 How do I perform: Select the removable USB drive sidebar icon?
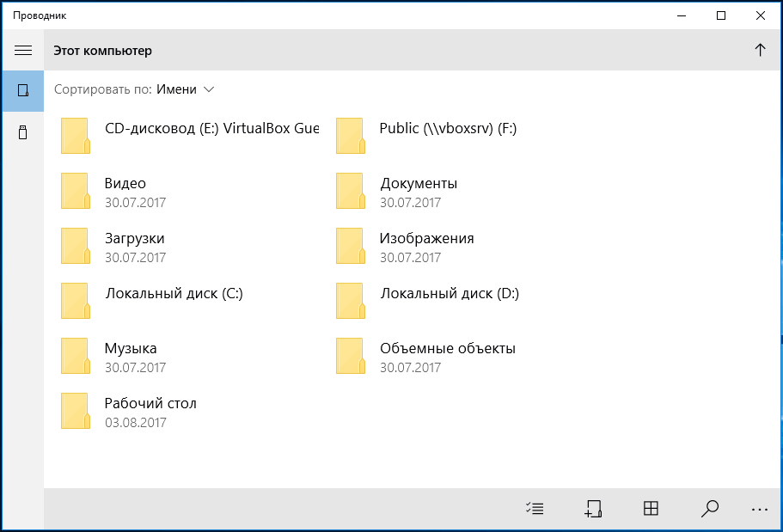point(23,132)
